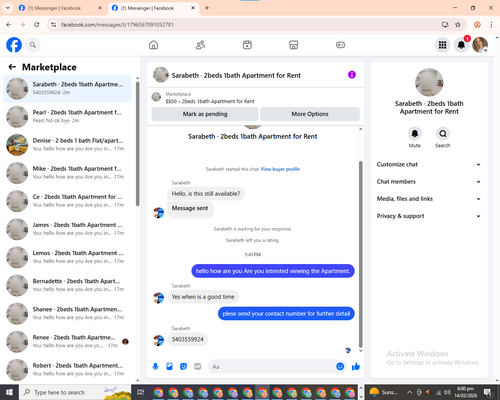Show hidden system tray icons chevron
The width and height of the screenshot is (500, 400).
(410, 392)
